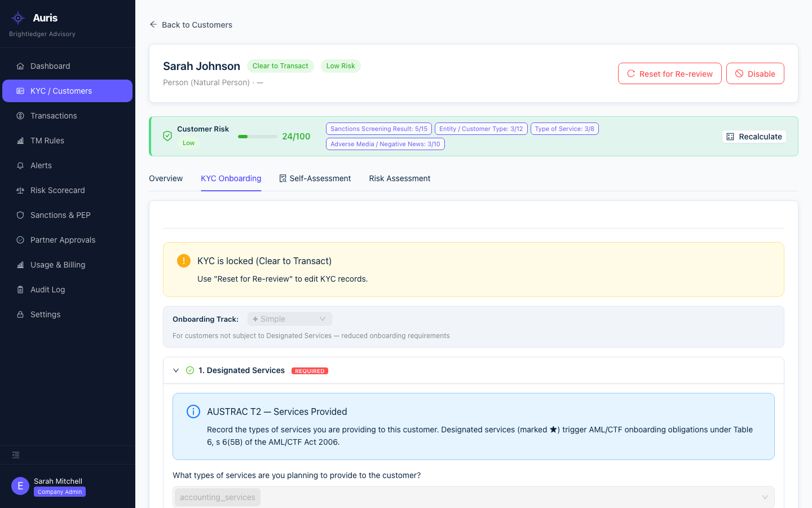
Task: Click the Disable button
Action: (755, 73)
